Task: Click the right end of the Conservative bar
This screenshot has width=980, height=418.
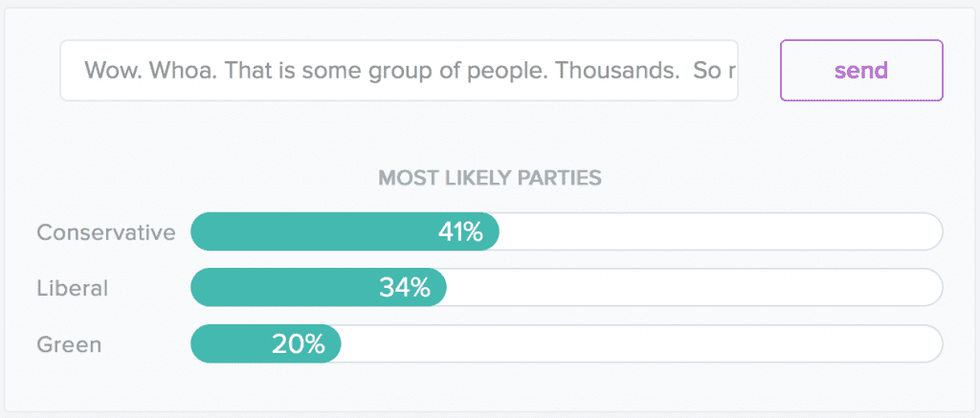Action: 933,232
